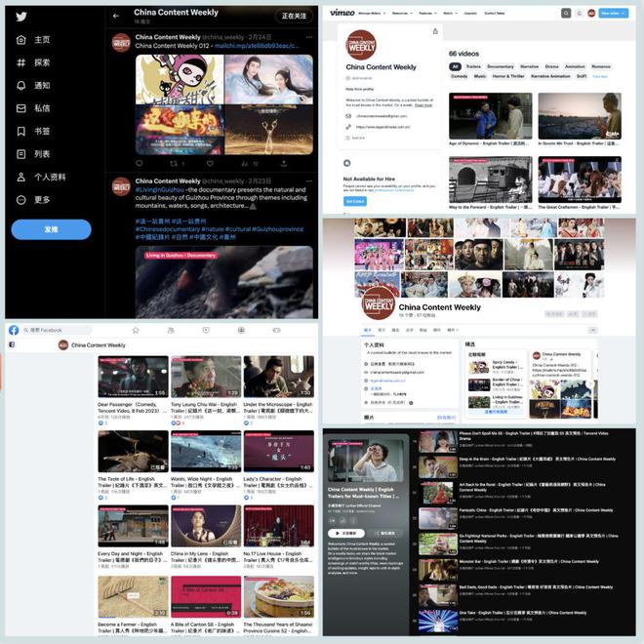Filter Vimeo videos by Drama

tap(551, 66)
